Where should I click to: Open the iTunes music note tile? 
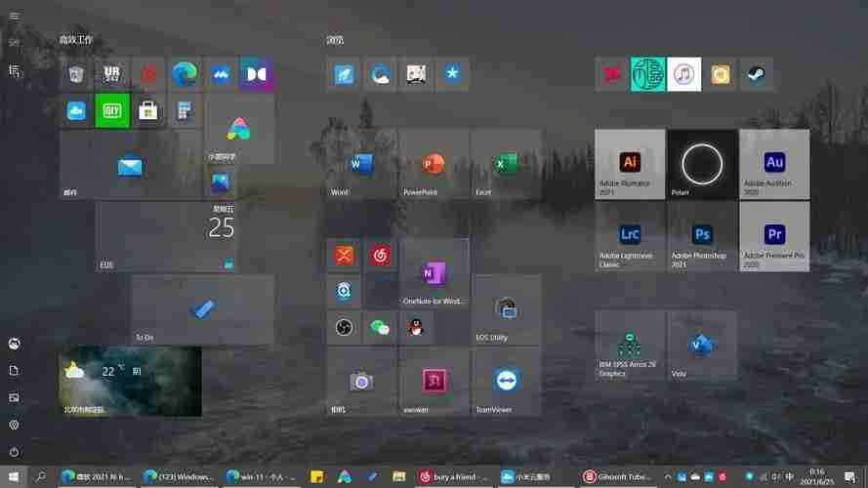[x=684, y=74]
